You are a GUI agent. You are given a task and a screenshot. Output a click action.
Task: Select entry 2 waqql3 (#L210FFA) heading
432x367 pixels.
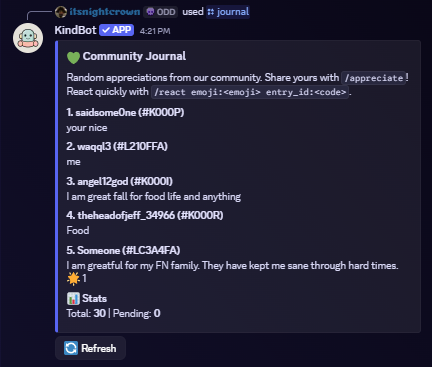[x=117, y=146]
